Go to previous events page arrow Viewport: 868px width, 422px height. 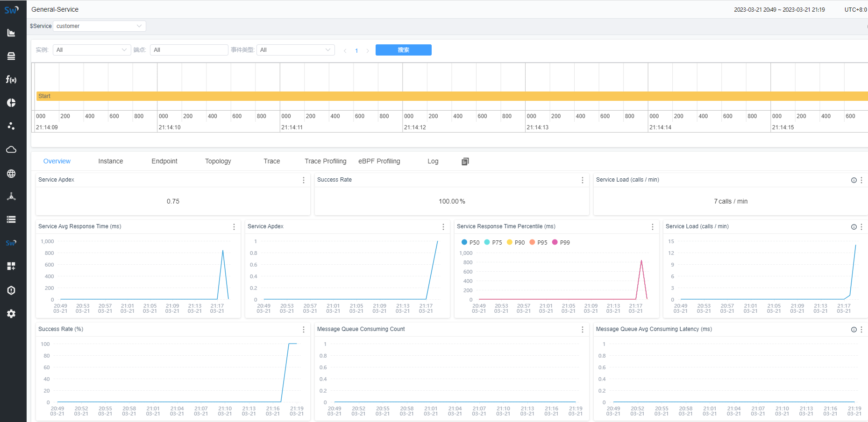click(345, 50)
